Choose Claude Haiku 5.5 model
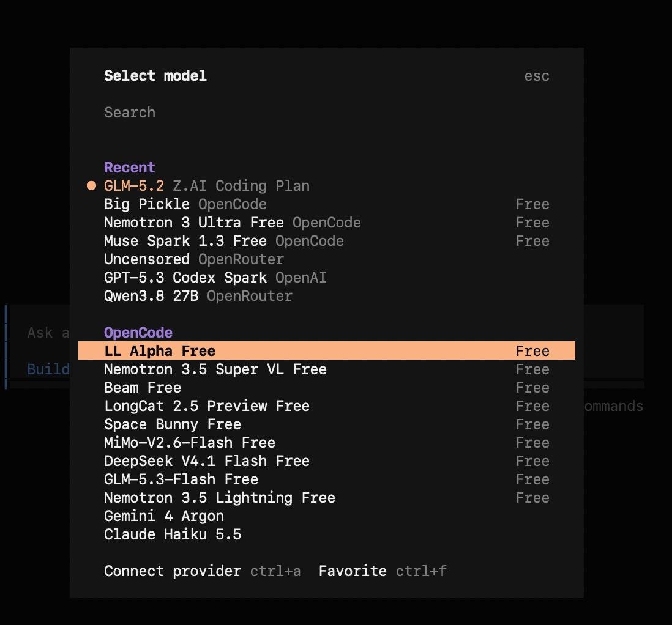The width and height of the screenshot is (672, 625). 327,535
